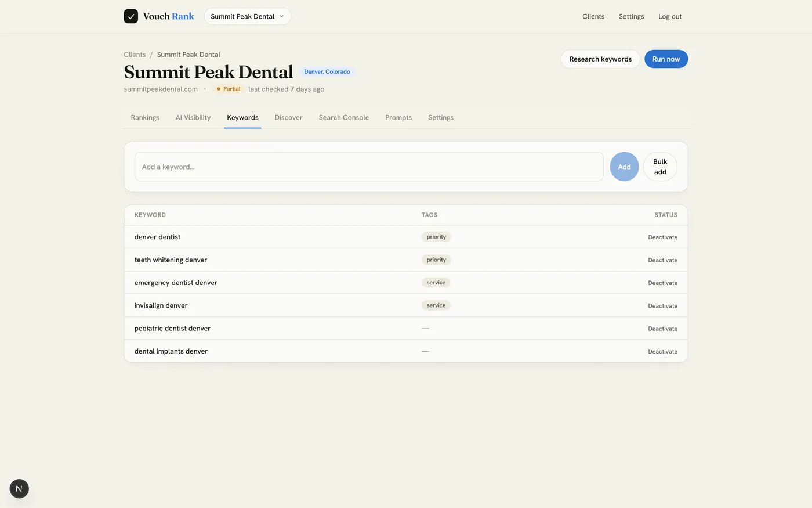Image resolution: width=812 pixels, height=508 pixels.
Task: Click the KEYWORD column header
Action: [150, 215]
